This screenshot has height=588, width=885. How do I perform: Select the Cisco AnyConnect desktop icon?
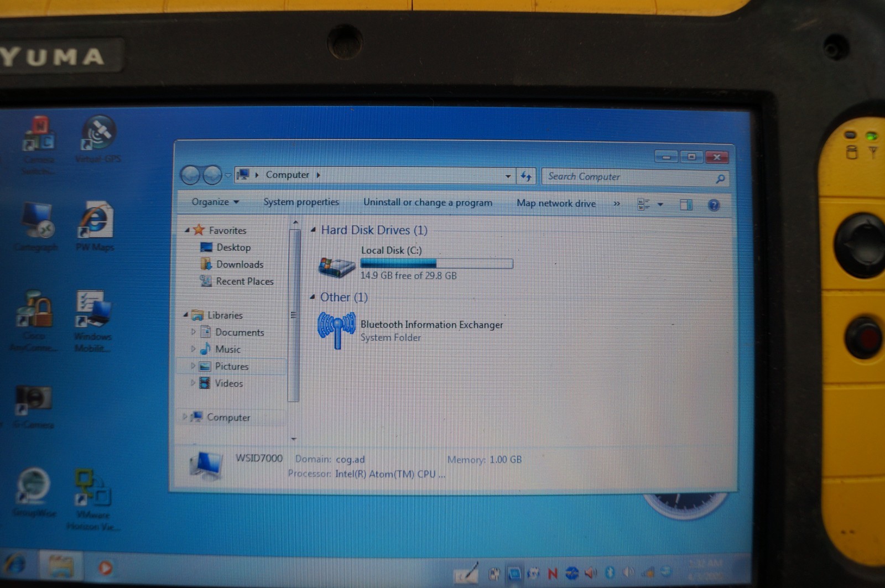coord(34,320)
